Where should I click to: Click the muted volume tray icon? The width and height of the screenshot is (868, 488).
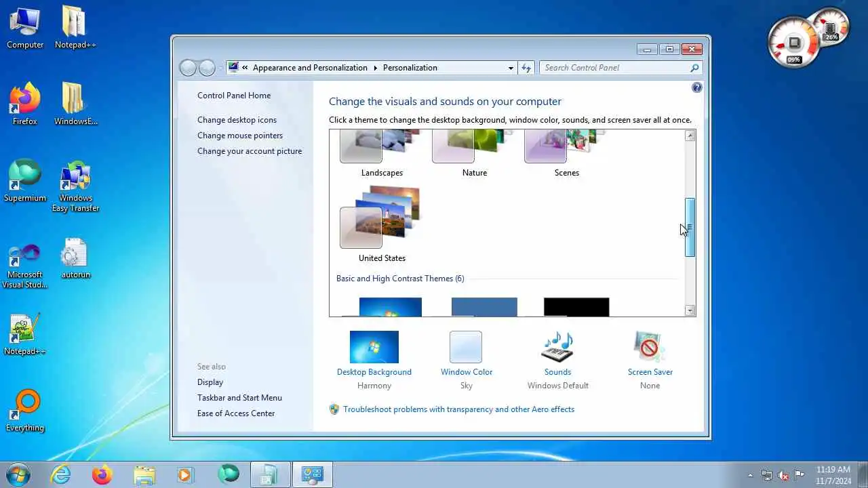click(783, 475)
